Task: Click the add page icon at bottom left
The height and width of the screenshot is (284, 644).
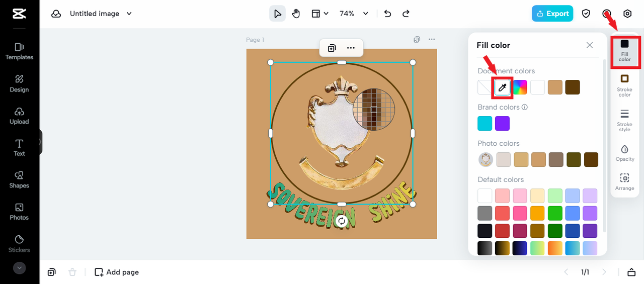Action: coord(51,272)
